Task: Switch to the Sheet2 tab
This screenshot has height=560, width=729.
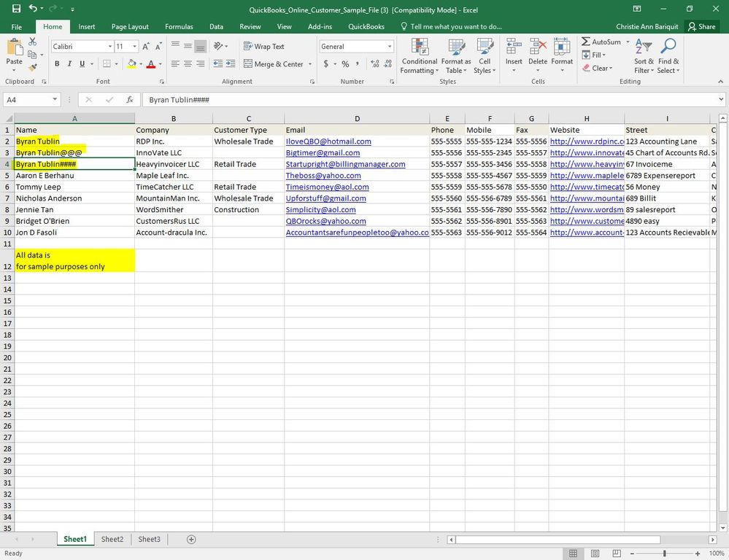Action: 112,539
